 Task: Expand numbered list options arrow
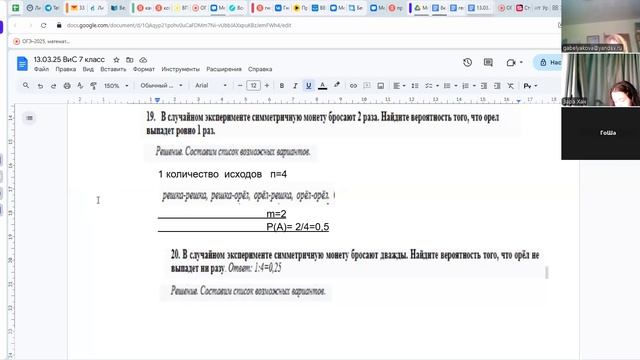pyautogui.click(x=474, y=86)
